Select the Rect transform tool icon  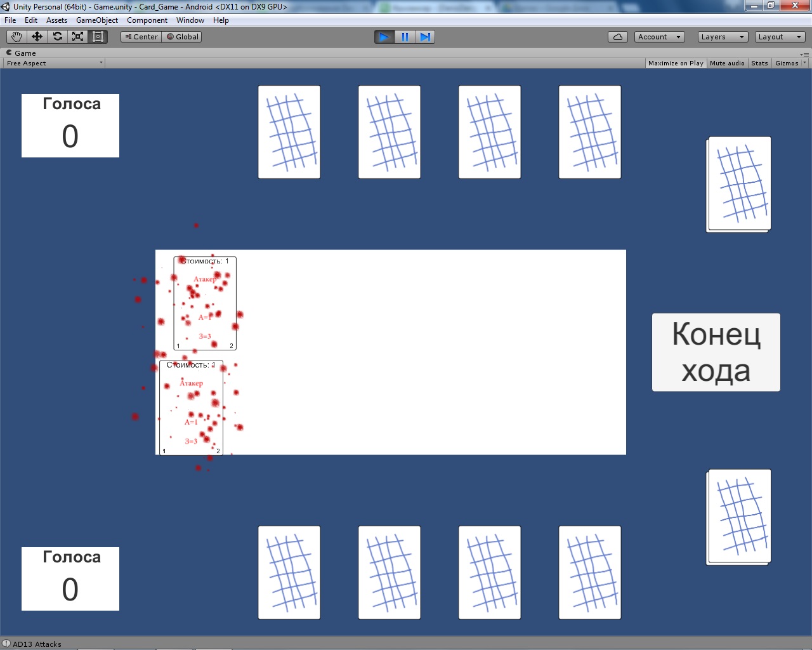tap(98, 37)
